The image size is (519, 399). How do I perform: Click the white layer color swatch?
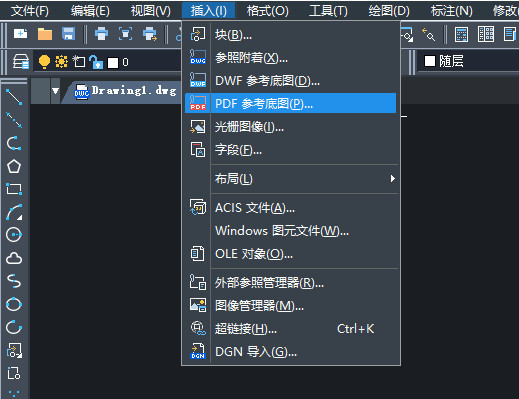point(113,62)
